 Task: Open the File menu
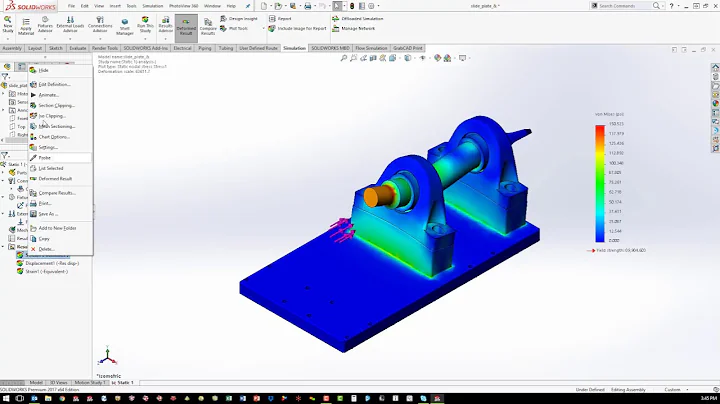pyautogui.click(x=71, y=6)
